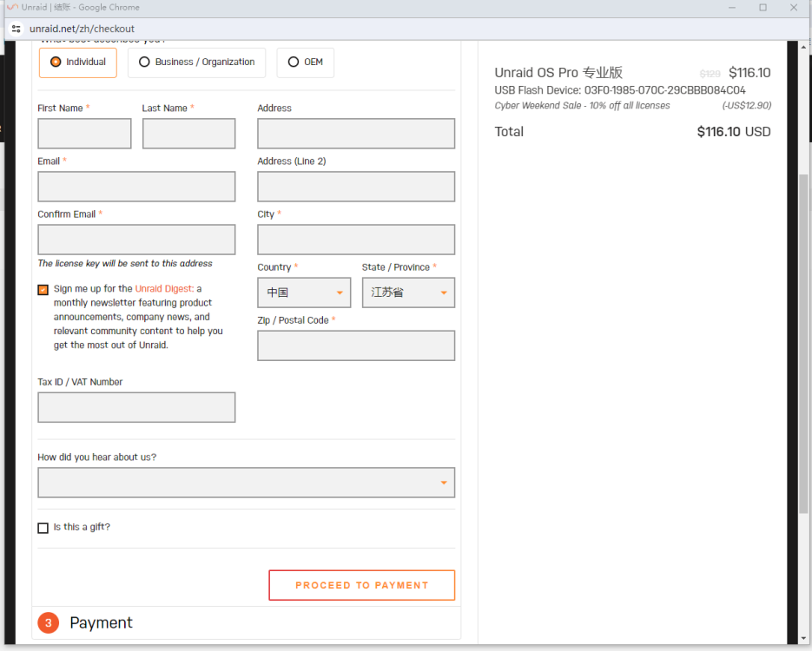Click the Cyber Weekend Sale discount line

click(582, 106)
